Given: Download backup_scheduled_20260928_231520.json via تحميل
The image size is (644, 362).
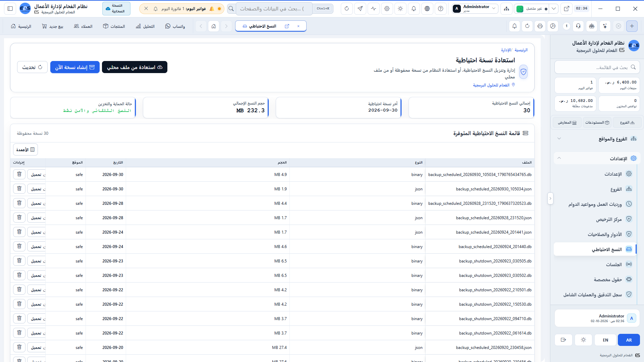Looking at the screenshot, I should coord(36,218).
